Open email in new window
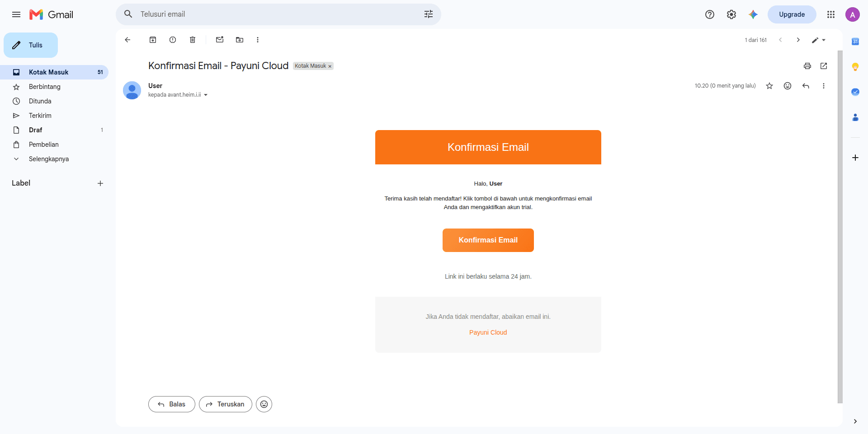Image resolution: width=868 pixels, height=434 pixels. coord(824,66)
